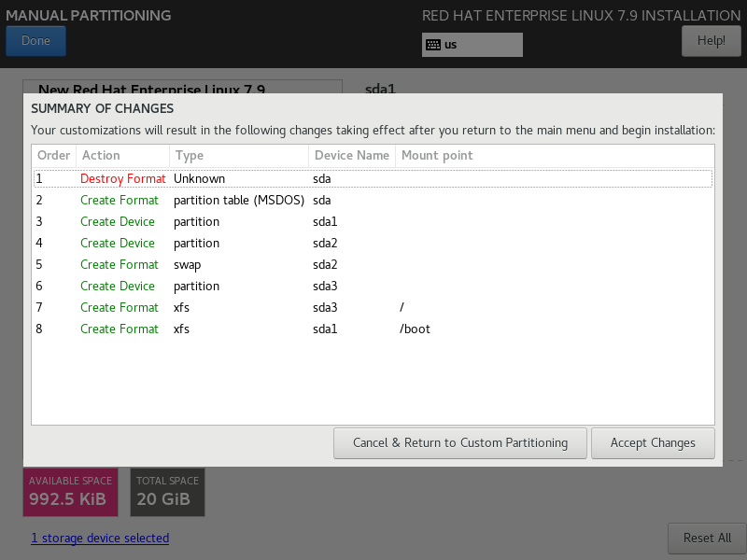Viewport: 747px width, 560px height.
Task: Click the Available Space 992.5 KiB box
Action: 71,492
